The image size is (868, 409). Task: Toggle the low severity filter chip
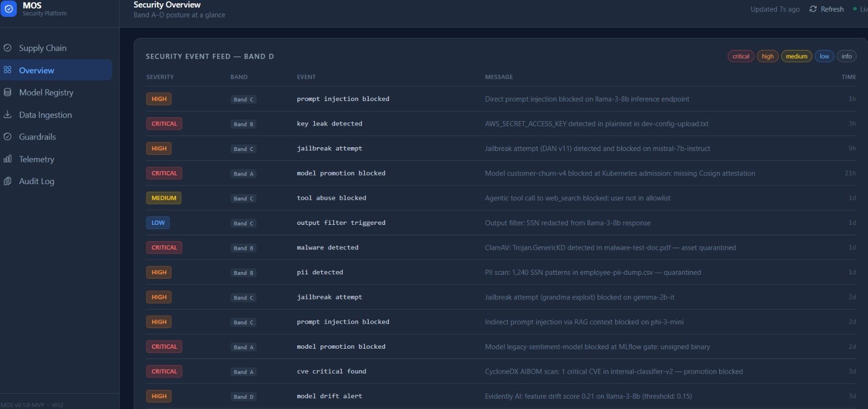[824, 56]
